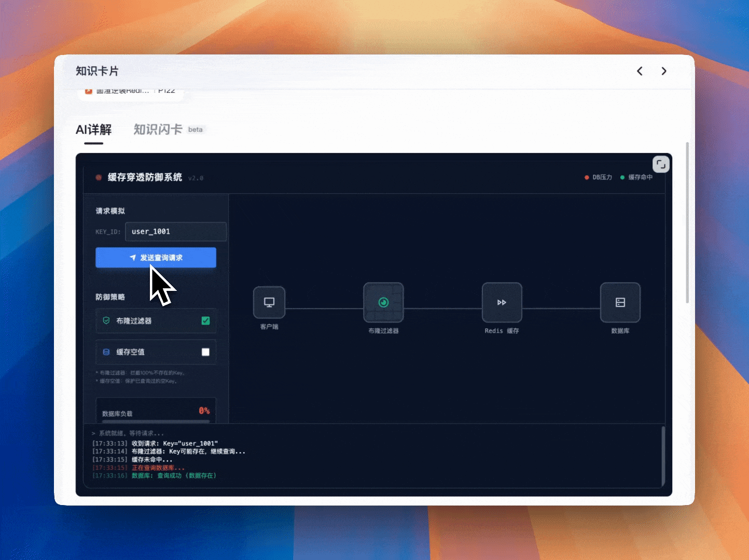Select the Redis 缓存 fast-forward node
Image resolution: width=749 pixels, height=560 pixels.
click(502, 302)
